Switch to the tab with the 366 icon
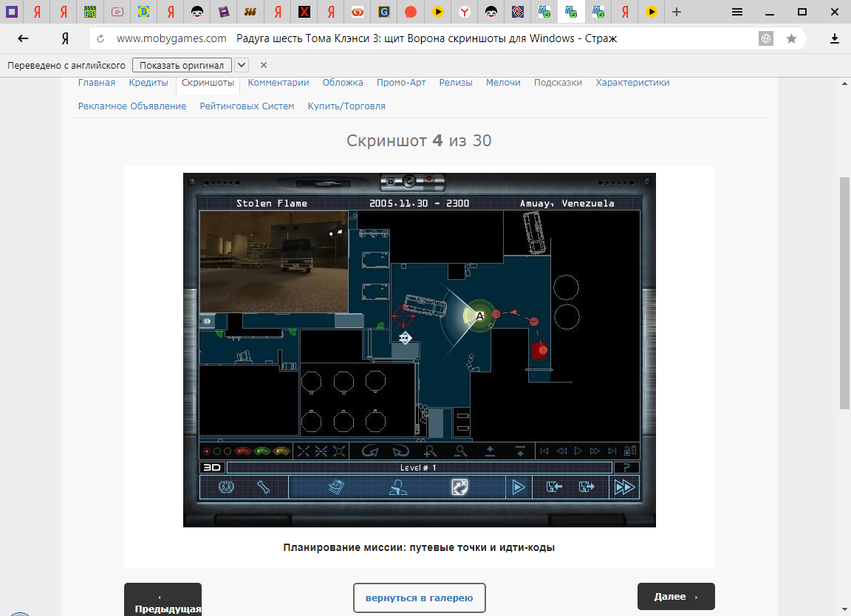The height and width of the screenshot is (616, 851). [250, 11]
